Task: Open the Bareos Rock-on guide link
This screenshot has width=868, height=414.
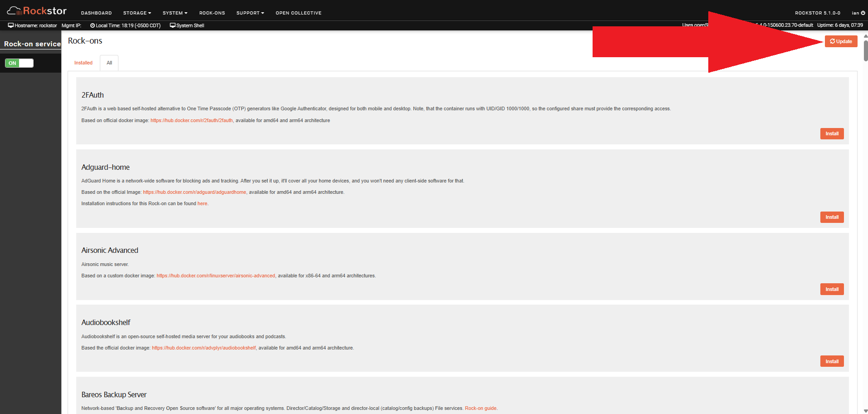Action: click(x=481, y=408)
